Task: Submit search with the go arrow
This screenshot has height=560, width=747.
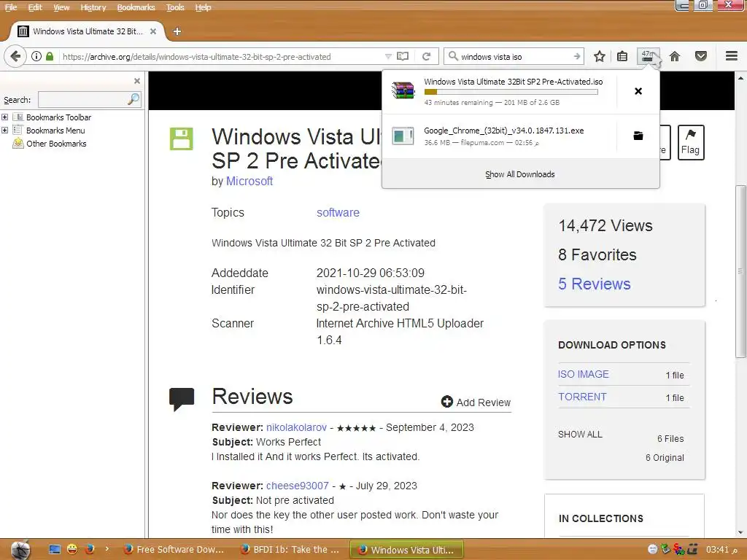Action: tap(577, 56)
